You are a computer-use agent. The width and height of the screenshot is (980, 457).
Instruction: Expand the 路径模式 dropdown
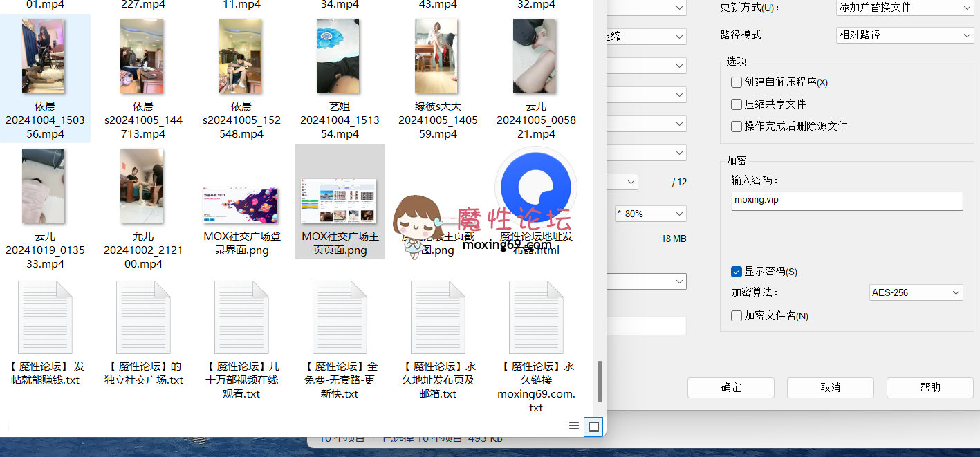click(x=904, y=35)
